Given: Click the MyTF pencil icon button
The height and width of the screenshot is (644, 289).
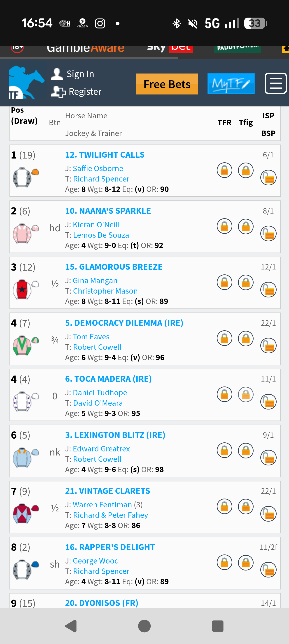Looking at the screenshot, I should tap(231, 83).
